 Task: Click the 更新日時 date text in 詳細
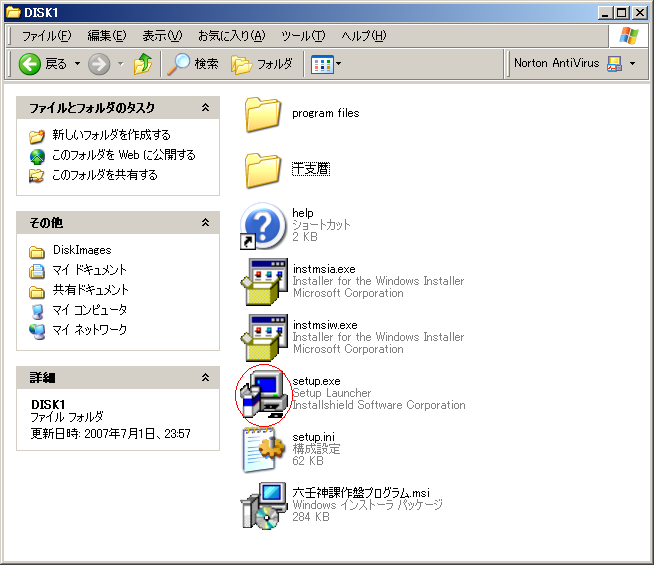[111, 434]
